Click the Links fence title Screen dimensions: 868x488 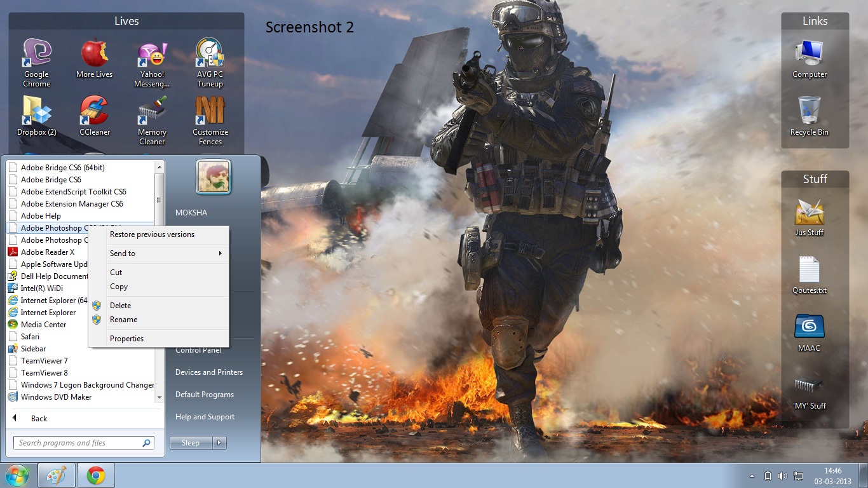[x=815, y=21]
